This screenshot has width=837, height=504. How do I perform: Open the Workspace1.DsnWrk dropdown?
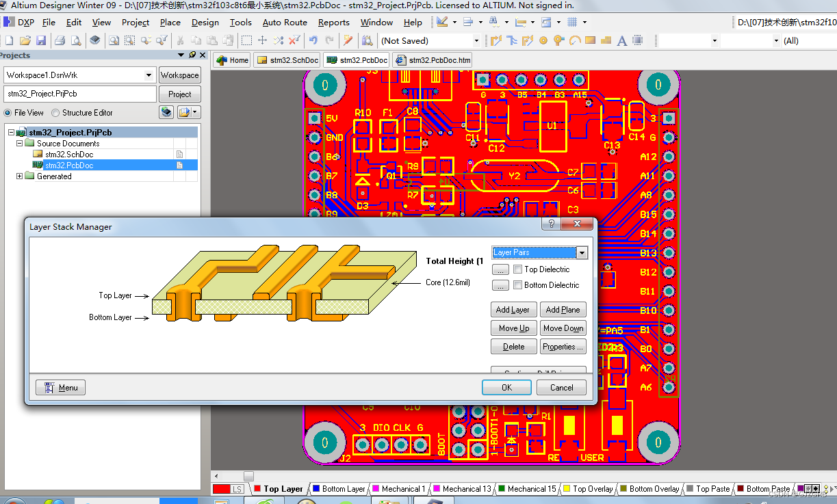click(149, 75)
